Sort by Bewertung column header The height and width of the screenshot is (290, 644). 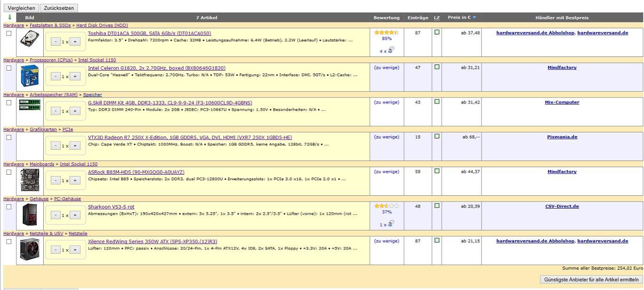386,17
